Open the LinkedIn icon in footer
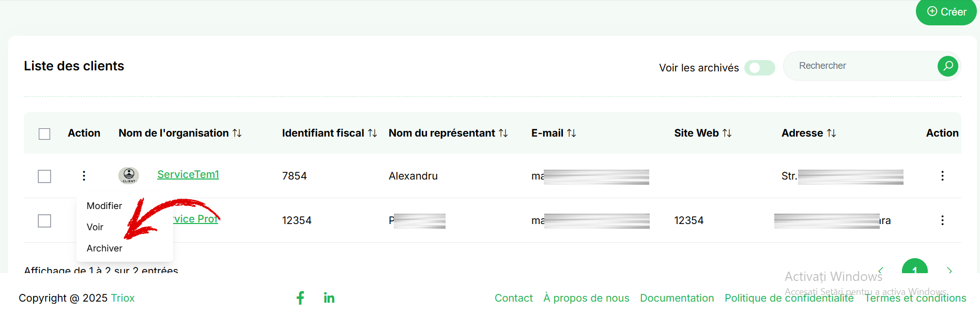Viewport: 980px width, 313px height. point(329,297)
